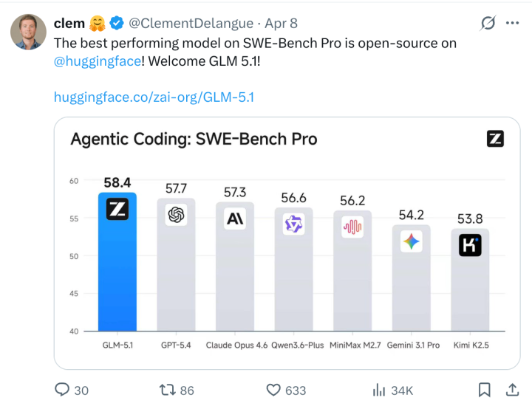Click the share upload icon
The image size is (532, 406).
coord(511,389)
